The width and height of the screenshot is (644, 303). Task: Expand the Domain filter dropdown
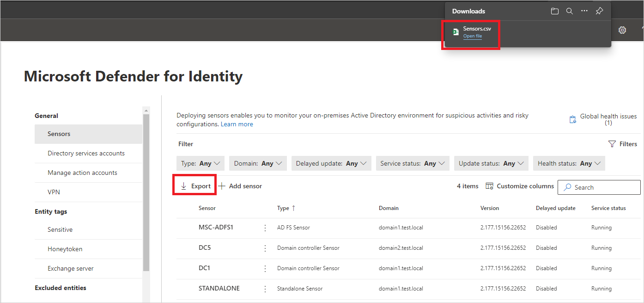258,163
